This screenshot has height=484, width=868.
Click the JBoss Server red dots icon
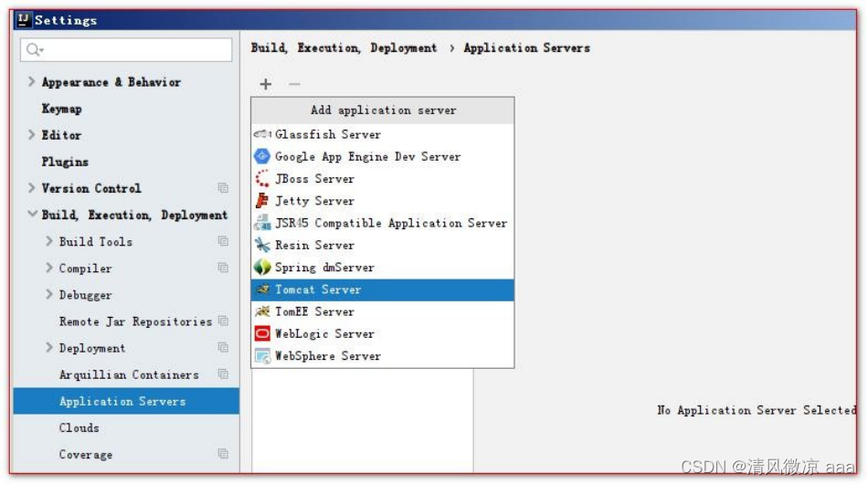coord(262,179)
